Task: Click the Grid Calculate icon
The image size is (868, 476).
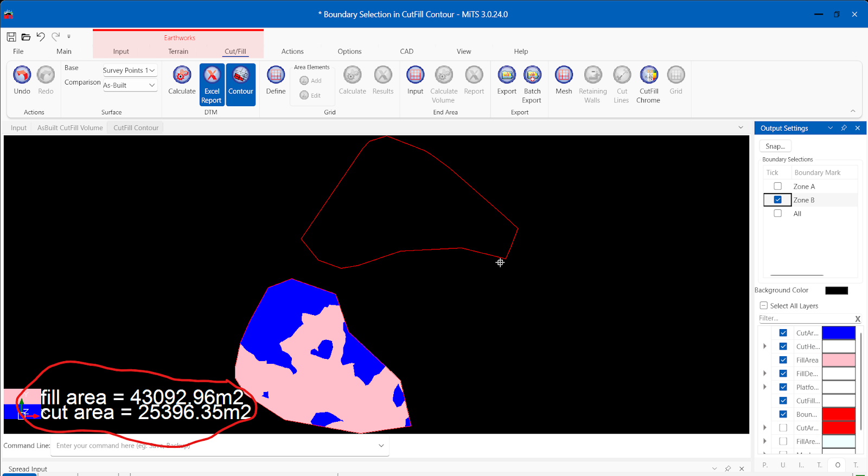Action: pos(353,75)
